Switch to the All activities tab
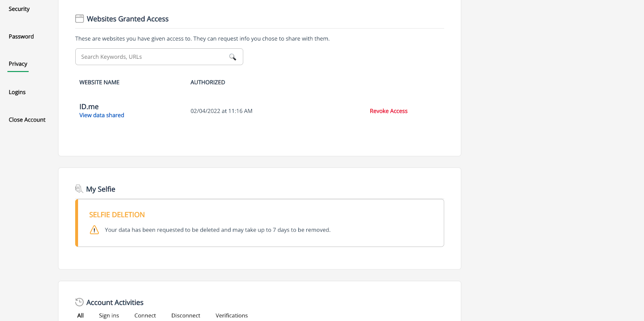This screenshot has height=321, width=644. click(80, 315)
